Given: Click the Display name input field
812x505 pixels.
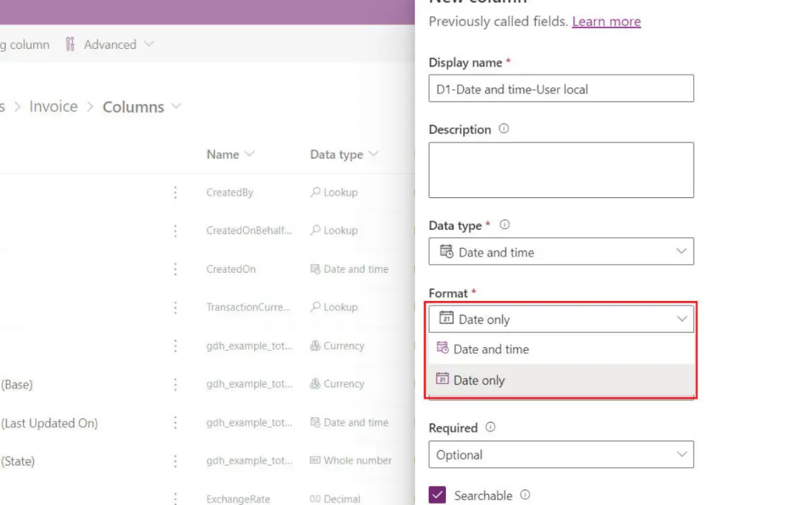Looking at the screenshot, I should click(561, 89).
